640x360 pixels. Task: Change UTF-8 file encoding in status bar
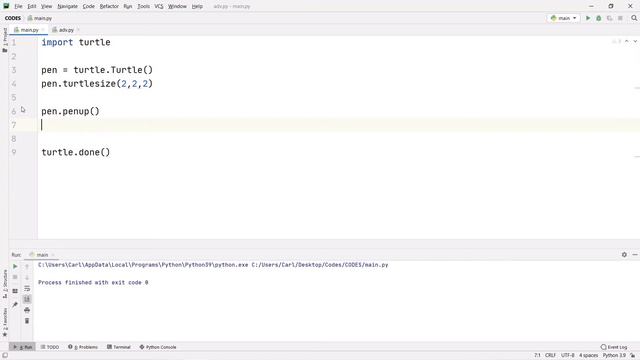tap(567, 356)
